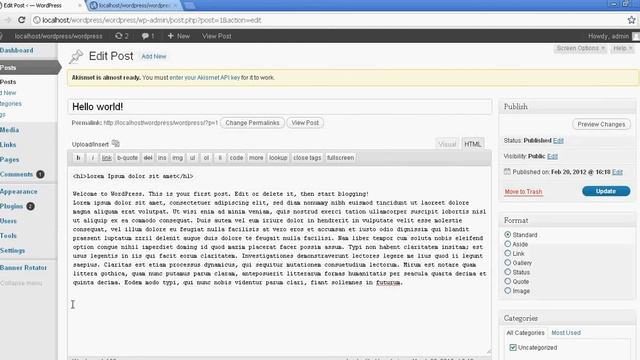Select the Aside post format
Image resolution: width=640 pixels, height=360 pixels.
(507, 244)
